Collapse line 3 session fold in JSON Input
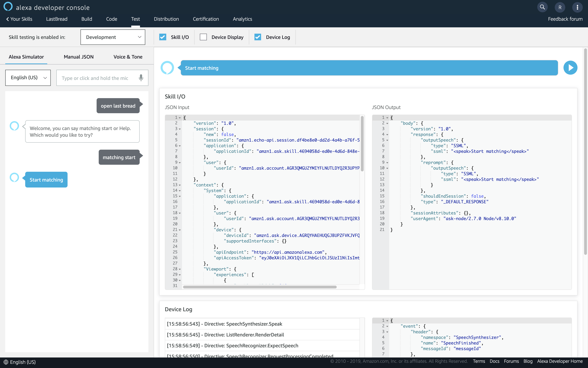This screenshot has width=588, height=368. pos(180,129)
